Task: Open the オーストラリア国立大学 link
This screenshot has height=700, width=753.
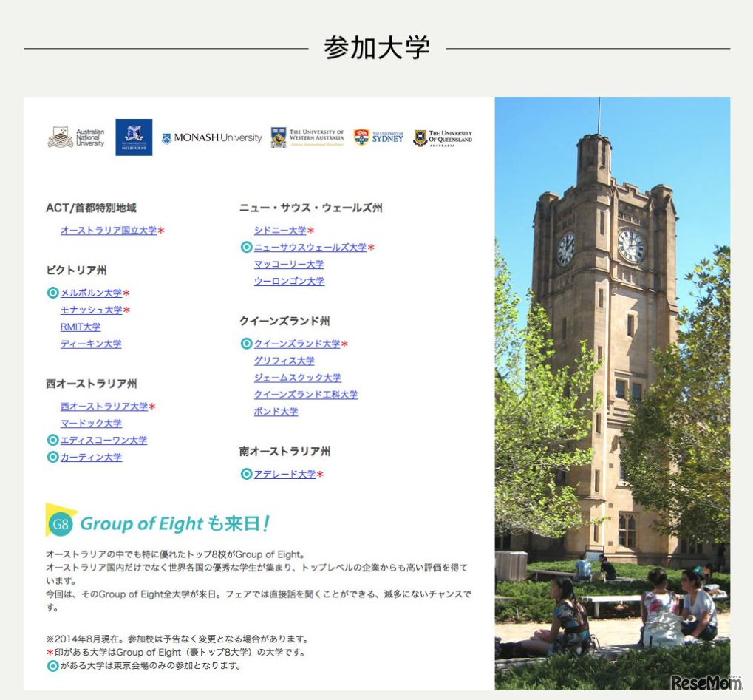Action: 107,230
